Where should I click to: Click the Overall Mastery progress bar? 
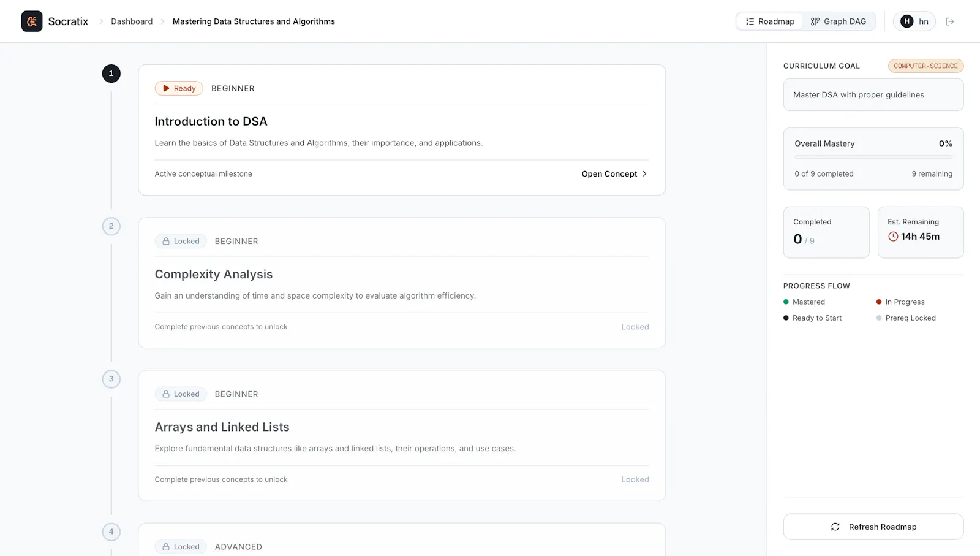pyautogui.click(x=873, y=158)
